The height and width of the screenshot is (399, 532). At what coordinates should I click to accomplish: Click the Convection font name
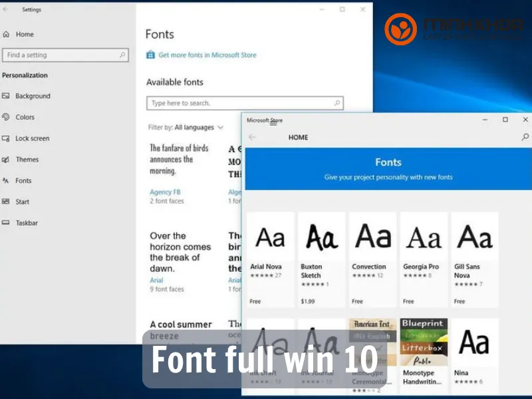click(x=369, y=267)
